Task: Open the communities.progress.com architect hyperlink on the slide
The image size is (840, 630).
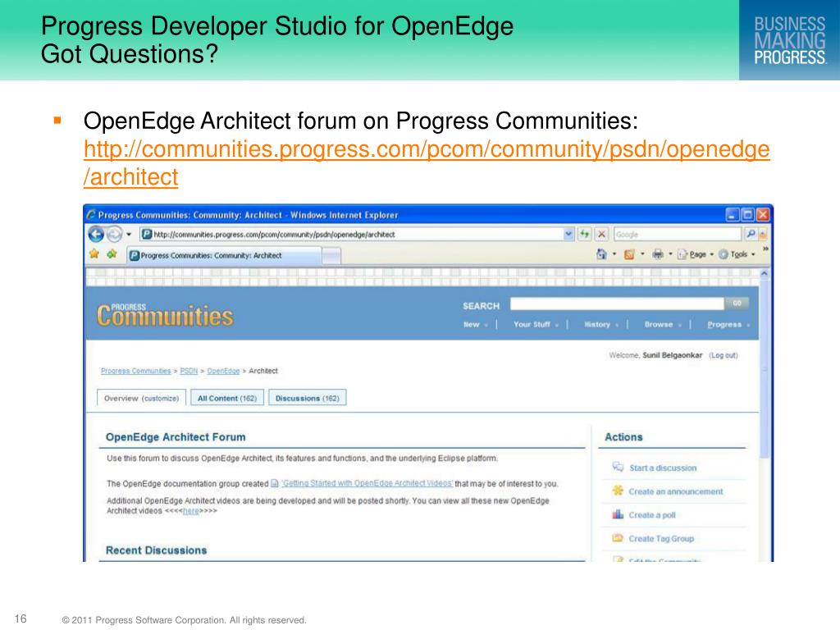Action: pyautogui.click(x=427, y=163)
